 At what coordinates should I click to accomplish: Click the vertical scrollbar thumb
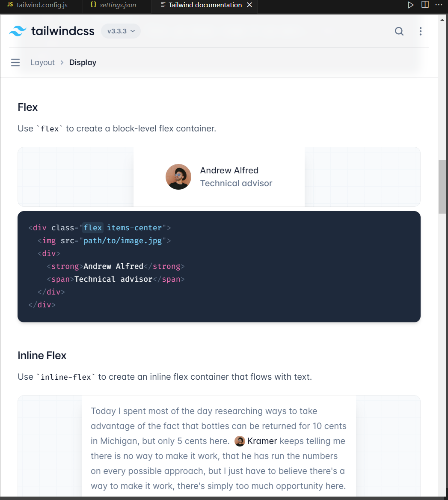click(442, 187)
